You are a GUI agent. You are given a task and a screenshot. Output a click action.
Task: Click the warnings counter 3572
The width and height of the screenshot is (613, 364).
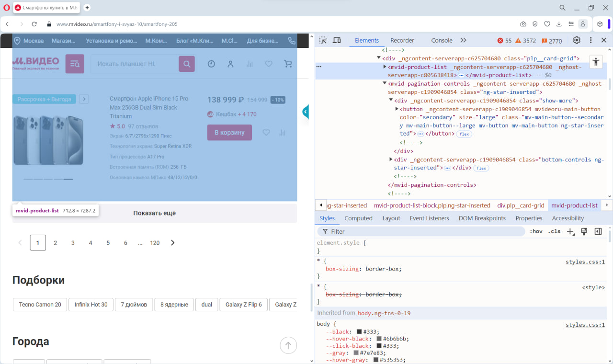coord(526,41)
